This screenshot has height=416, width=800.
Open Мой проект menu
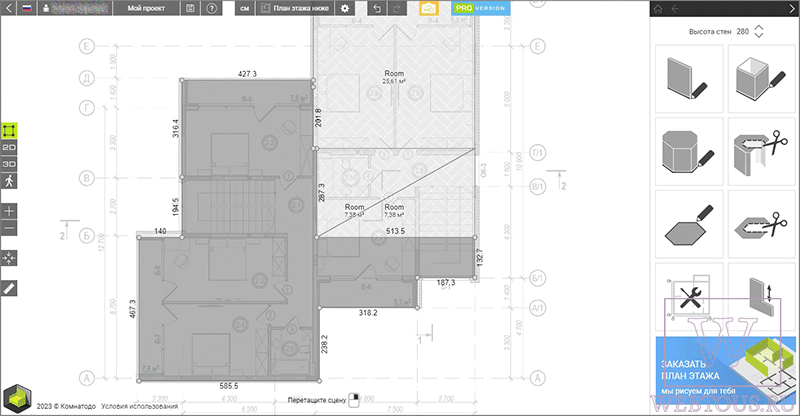(146, 8)
